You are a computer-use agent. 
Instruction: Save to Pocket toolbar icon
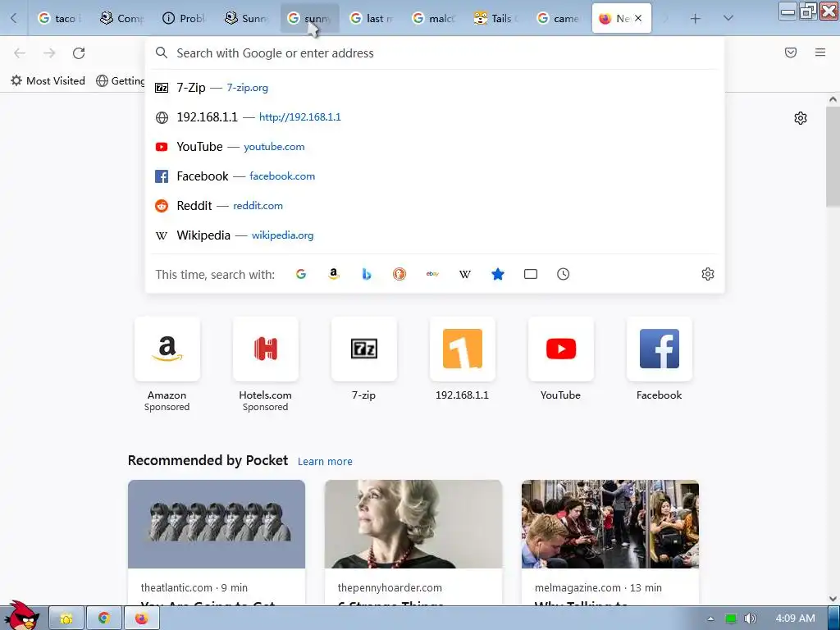click(x=791, y=52)
